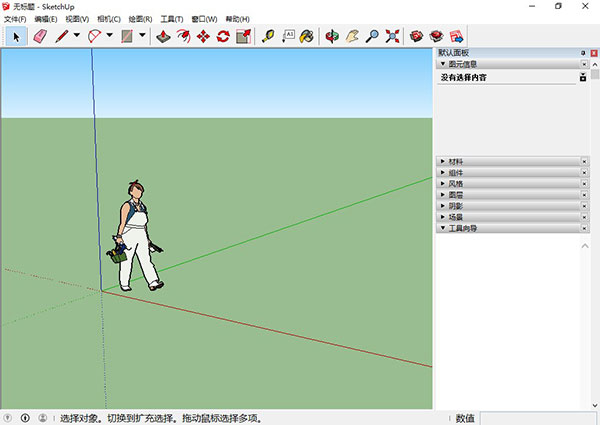Click the Send to LayOut icon

pos(457,37)
